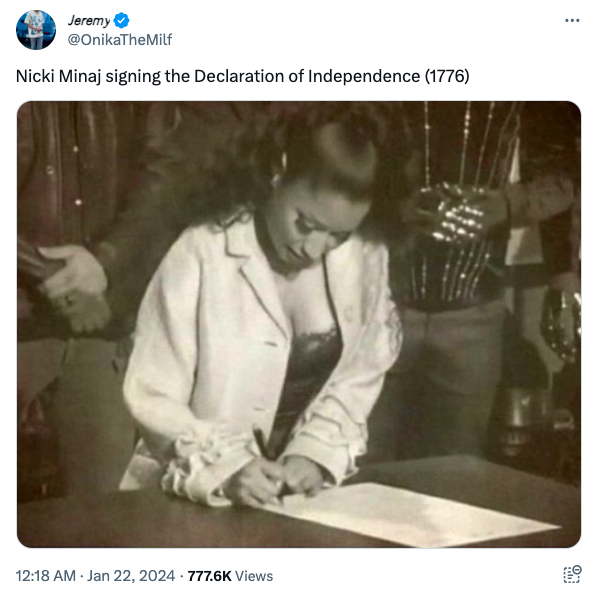Click the phrase Declaration of Independence
Image resolution: width=598 pixels, height=594 pixels.
[x=307, y=76]
